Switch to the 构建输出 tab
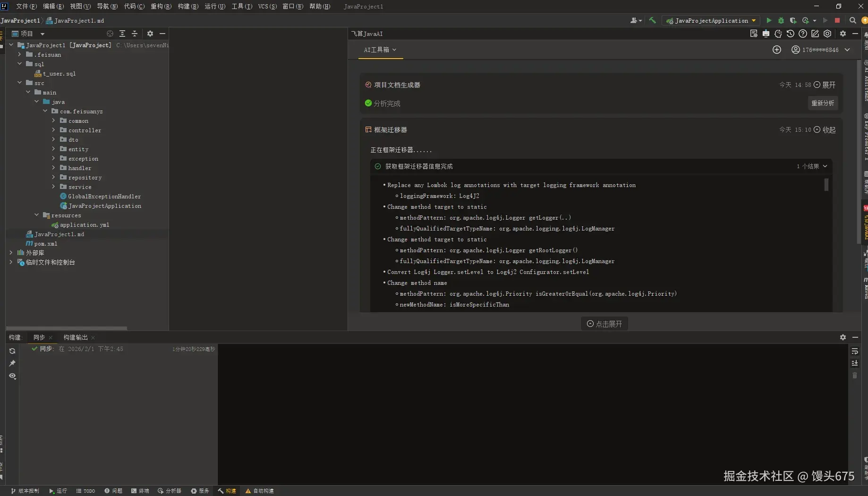Screen dimensions: 868x496 pyautogui.click(x=76, y=337)
